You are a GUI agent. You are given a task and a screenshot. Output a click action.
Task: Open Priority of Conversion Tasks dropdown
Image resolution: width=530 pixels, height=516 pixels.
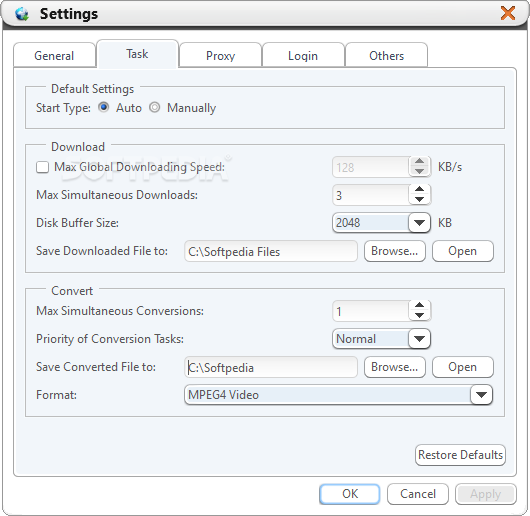point(419,339)
